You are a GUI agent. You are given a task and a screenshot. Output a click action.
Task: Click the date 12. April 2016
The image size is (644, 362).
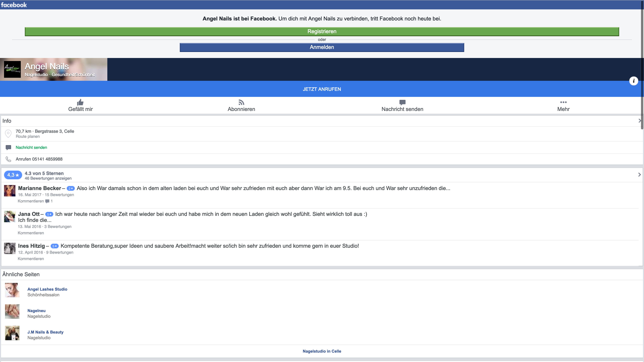pyautogui.click(x=31, y=253)
